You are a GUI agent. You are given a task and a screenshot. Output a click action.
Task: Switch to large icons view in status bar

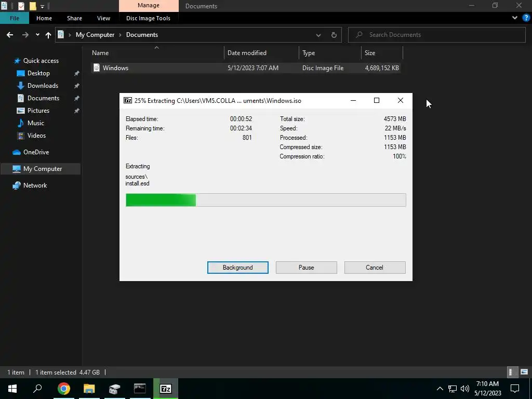tap(524, 372)
